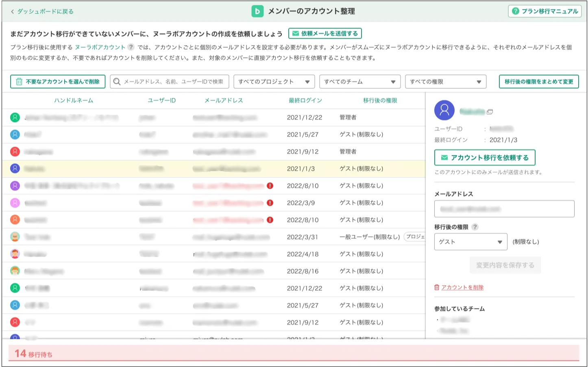Click green avatar in the ゲスト 2021/12/22 row
588x367 pixels.
coord(15,288)
